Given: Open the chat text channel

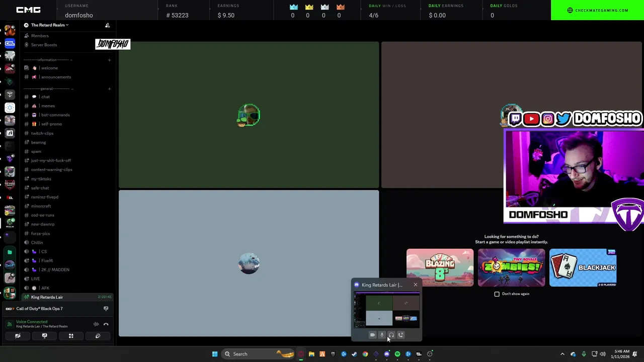Looking at the screenshot, I should pyautogui.click(x=45, y=97).
